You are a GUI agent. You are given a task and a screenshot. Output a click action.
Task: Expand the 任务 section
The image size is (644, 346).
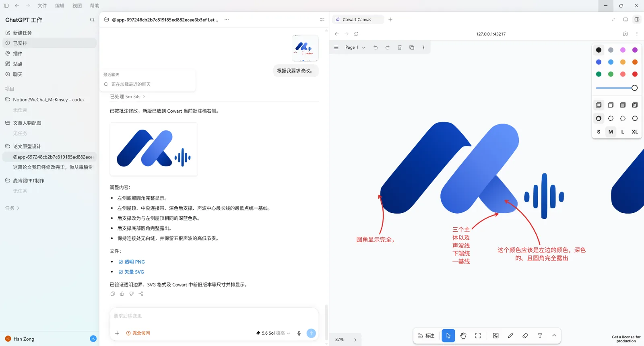12,208
